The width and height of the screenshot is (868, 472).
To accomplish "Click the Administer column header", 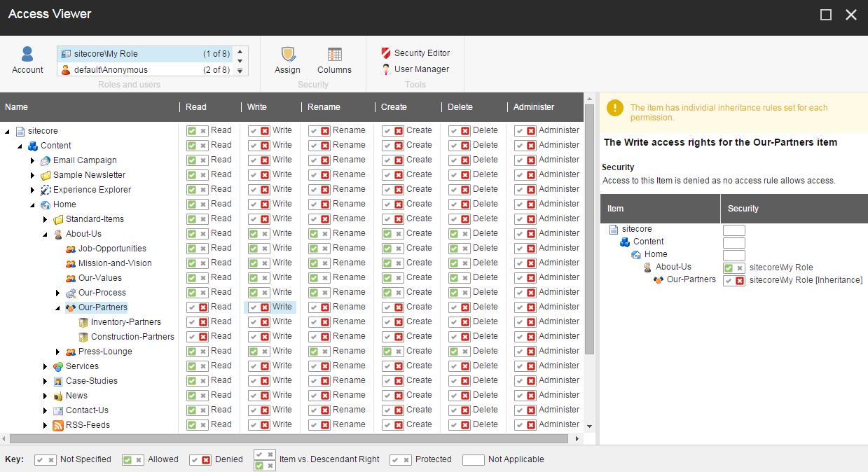I will 534,107.
